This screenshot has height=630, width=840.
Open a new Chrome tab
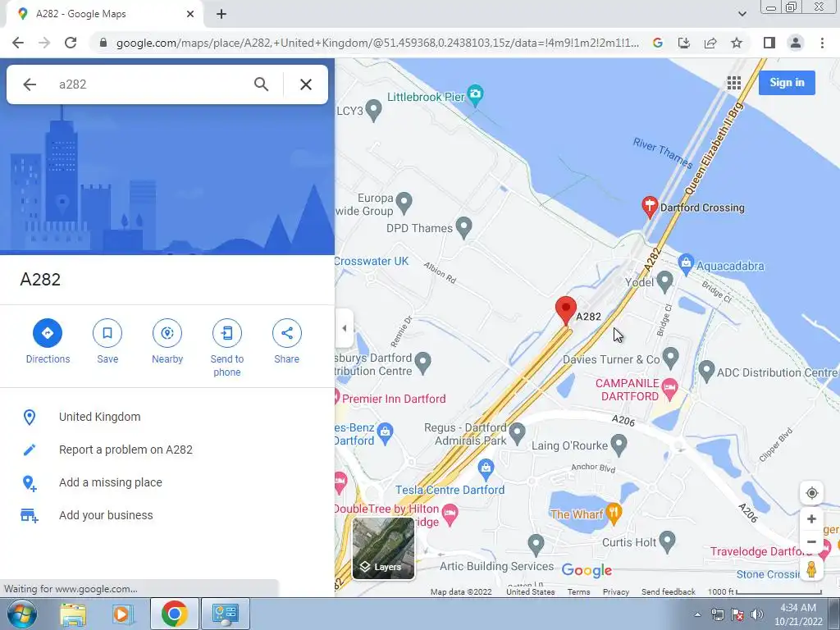coord(221,14)
